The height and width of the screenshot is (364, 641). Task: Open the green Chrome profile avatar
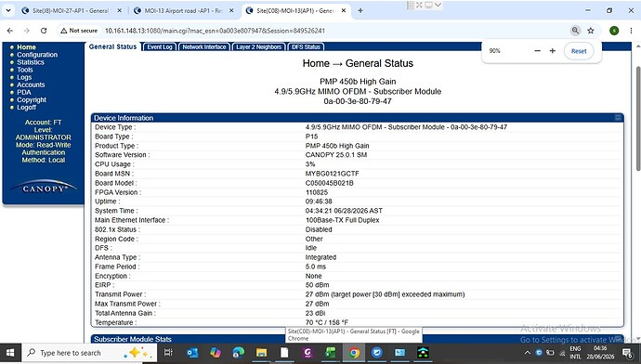[x=614, y=31]
